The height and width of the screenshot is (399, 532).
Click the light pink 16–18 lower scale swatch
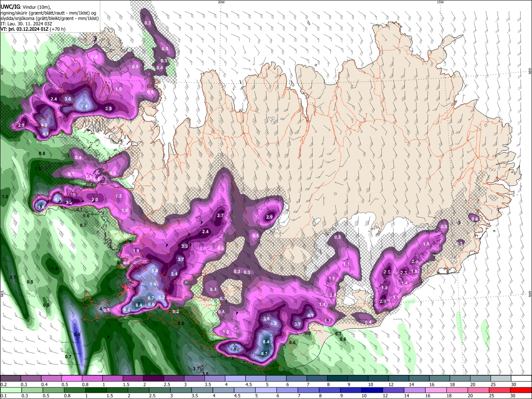[437, 390]
